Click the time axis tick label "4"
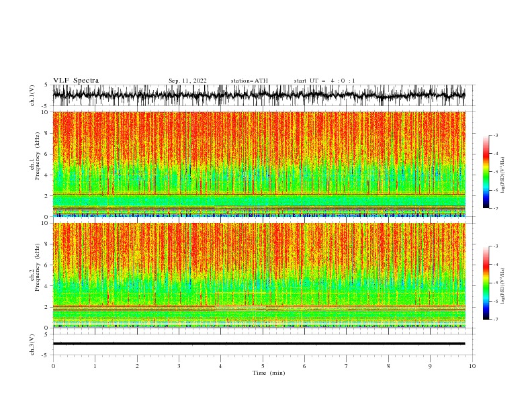 [220, 366]
